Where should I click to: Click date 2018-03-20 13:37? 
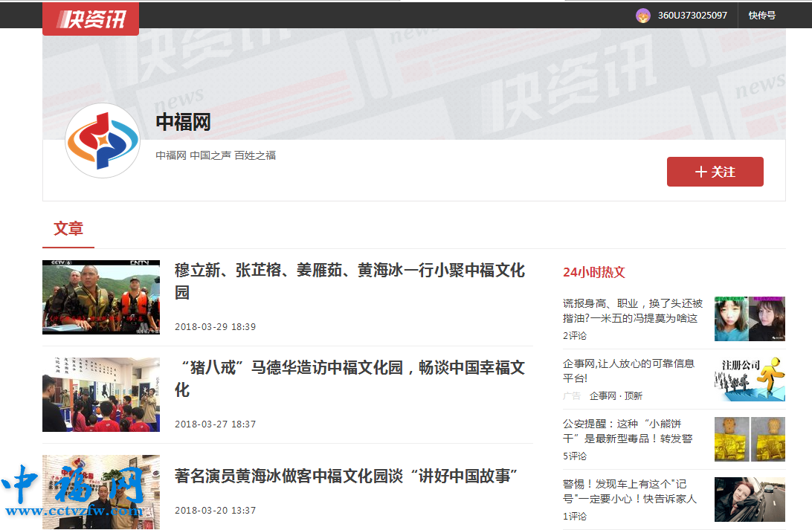tap(216, 511)
